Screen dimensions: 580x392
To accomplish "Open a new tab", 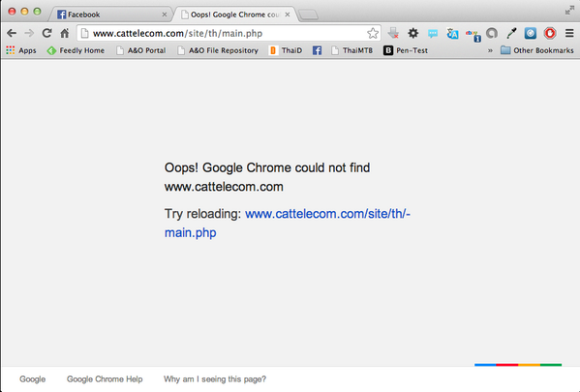I will (x=308, y=15).
